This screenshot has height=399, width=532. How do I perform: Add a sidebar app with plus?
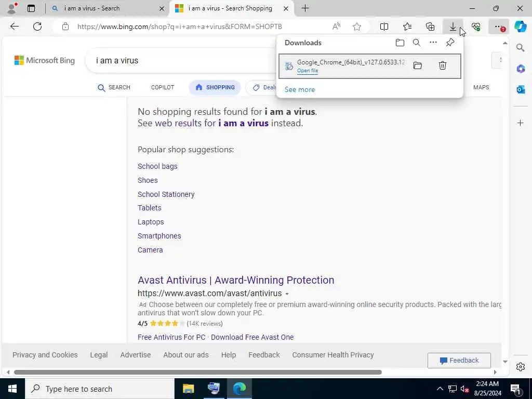pyautogui.click(x=521, y=123)
